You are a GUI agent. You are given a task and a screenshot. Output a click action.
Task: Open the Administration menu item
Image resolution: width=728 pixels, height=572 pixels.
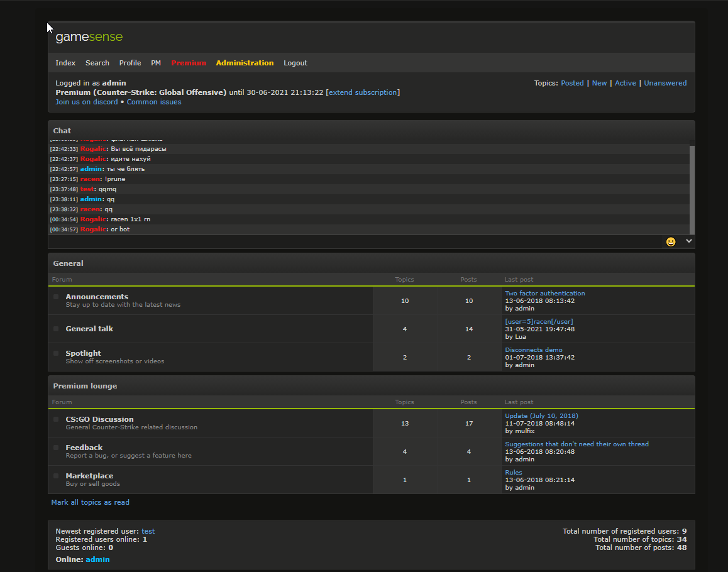click(x=245, y=63)
